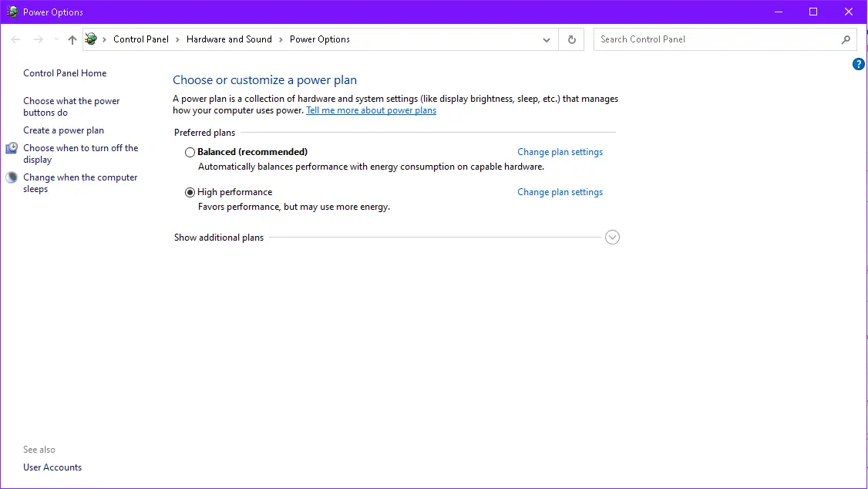Select the High performance power plan

(190, 192)
